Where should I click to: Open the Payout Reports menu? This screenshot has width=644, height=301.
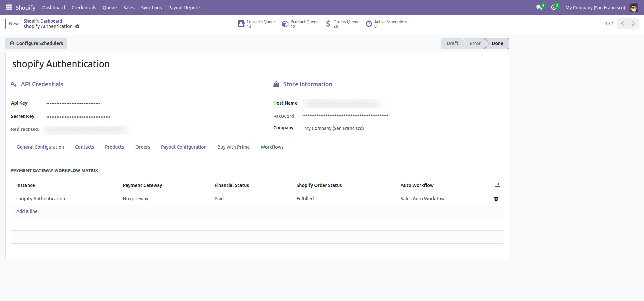tap(185, 7)
